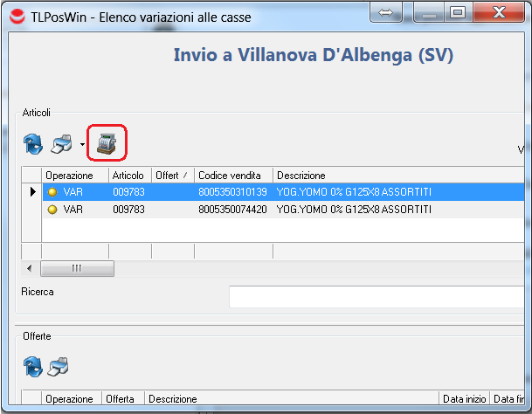Sort by Descrizione column in Articoli grid
This screenshot has height=414, width=532.
tap(398, 176)
